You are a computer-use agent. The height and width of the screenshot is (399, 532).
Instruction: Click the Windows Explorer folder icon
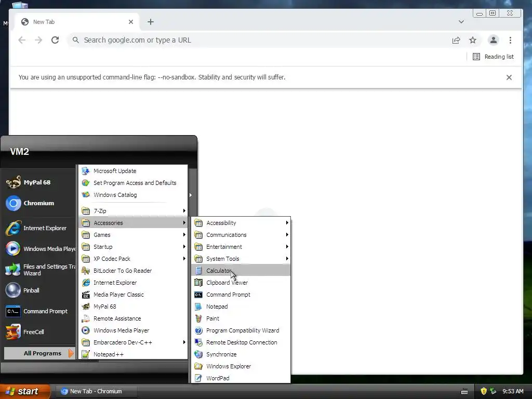point(198,366)
